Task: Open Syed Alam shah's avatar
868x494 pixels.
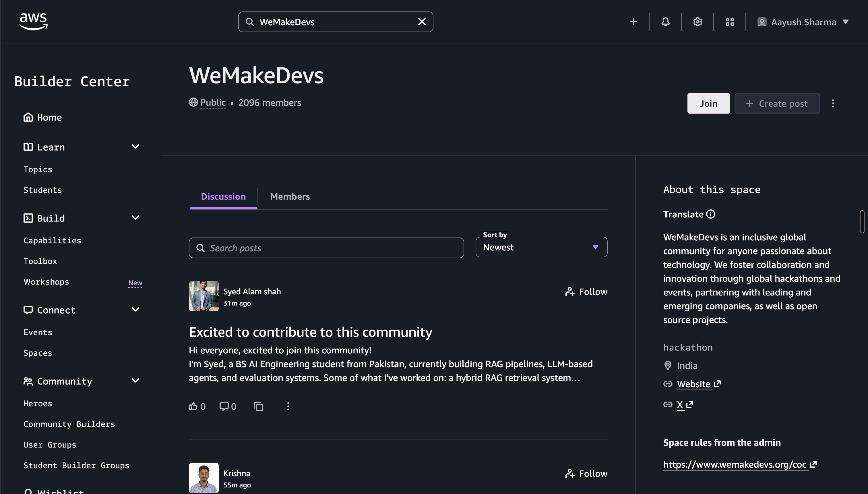Action: click(204, 296)
